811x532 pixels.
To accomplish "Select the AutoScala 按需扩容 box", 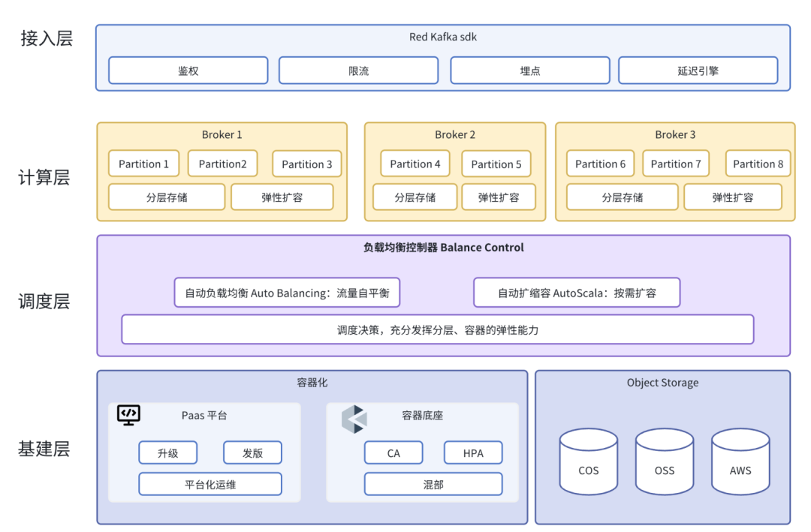I will (x=577, y=293).
